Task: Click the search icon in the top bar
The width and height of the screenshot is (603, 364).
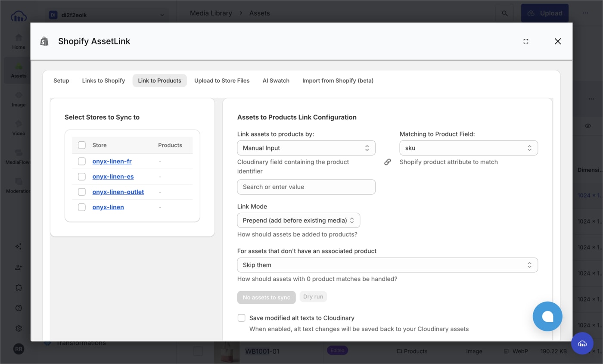Action: 504,13
